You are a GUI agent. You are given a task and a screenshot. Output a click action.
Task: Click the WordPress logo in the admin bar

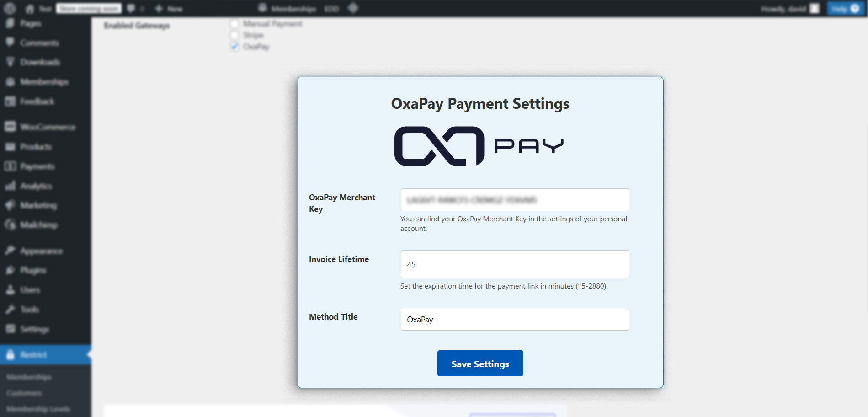coord(10,8)
